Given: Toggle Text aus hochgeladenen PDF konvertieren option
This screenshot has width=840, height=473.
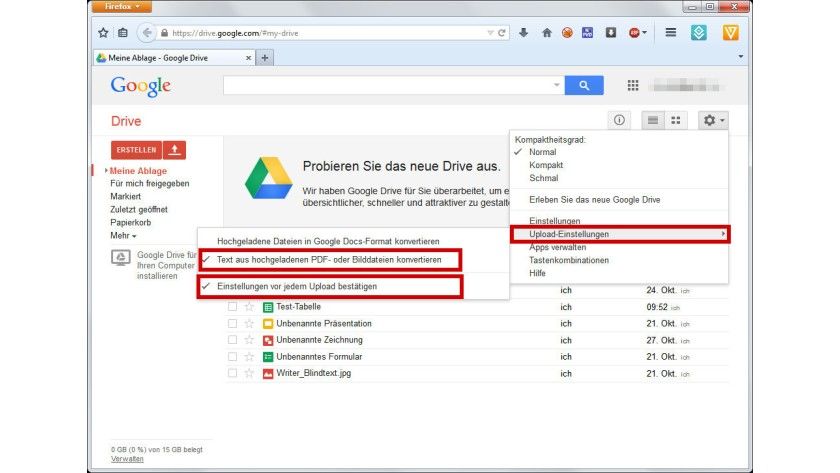Looking at the screenshot, I should (x=329, y=260).
